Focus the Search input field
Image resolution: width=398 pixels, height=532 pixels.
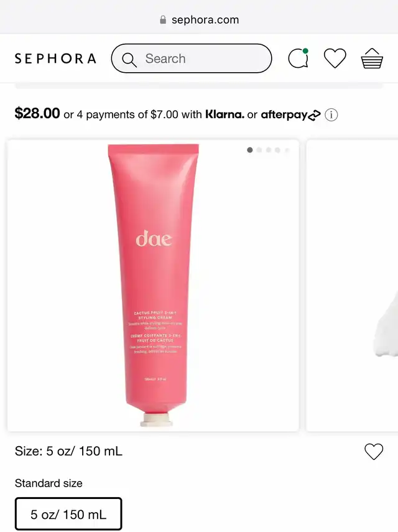192,58
